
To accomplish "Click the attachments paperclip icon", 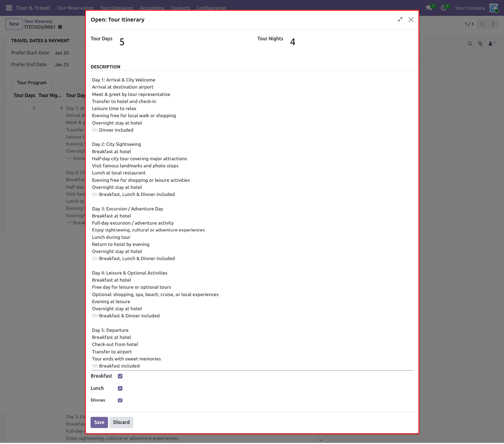I will point(480,44).
